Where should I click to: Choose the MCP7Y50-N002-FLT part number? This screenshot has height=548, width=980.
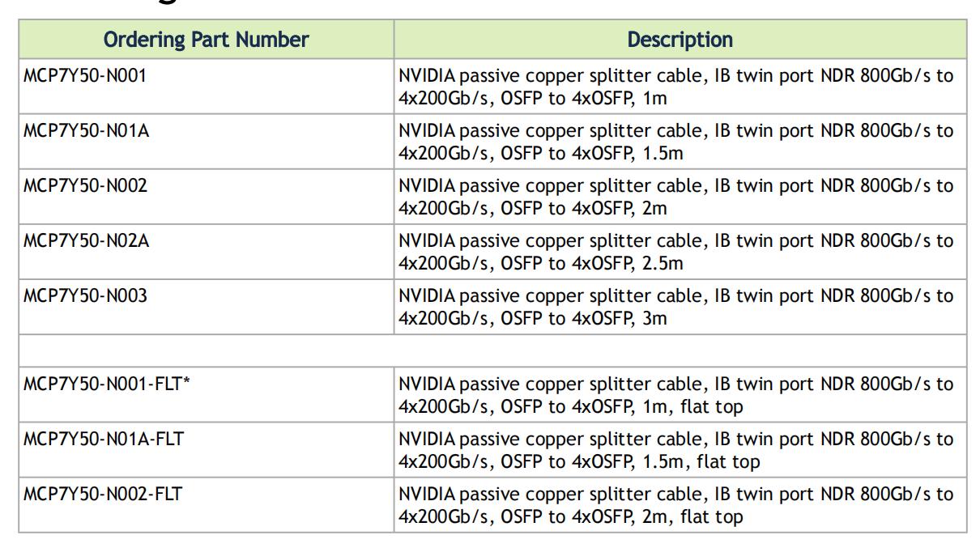click(103, 494)
